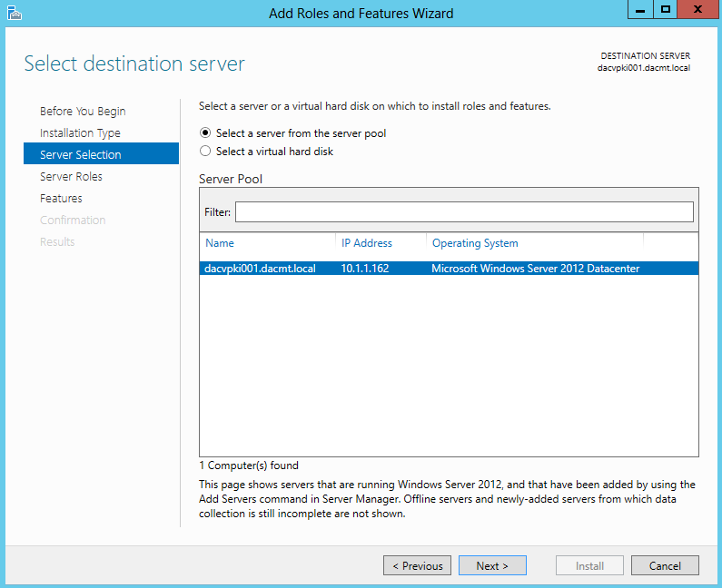This screenshot has height=588, width=722.
Task: Focus the Server Pool Filter field
Action: tap(464, 211)
